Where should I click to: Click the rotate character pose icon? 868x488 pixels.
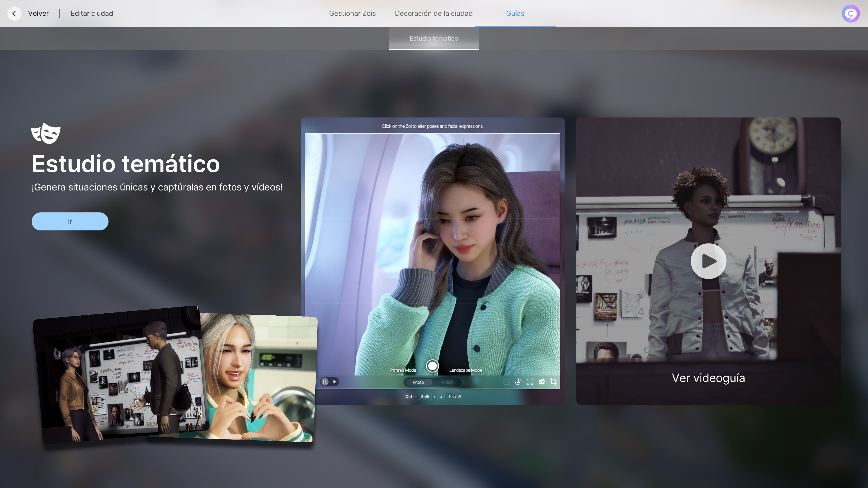(x=518, y=382)
